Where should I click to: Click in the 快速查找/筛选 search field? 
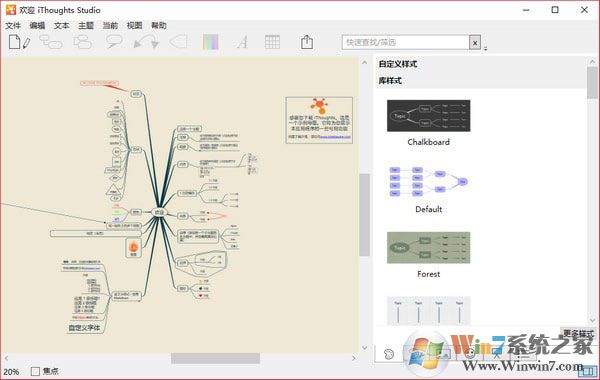[x=406, y=42]
